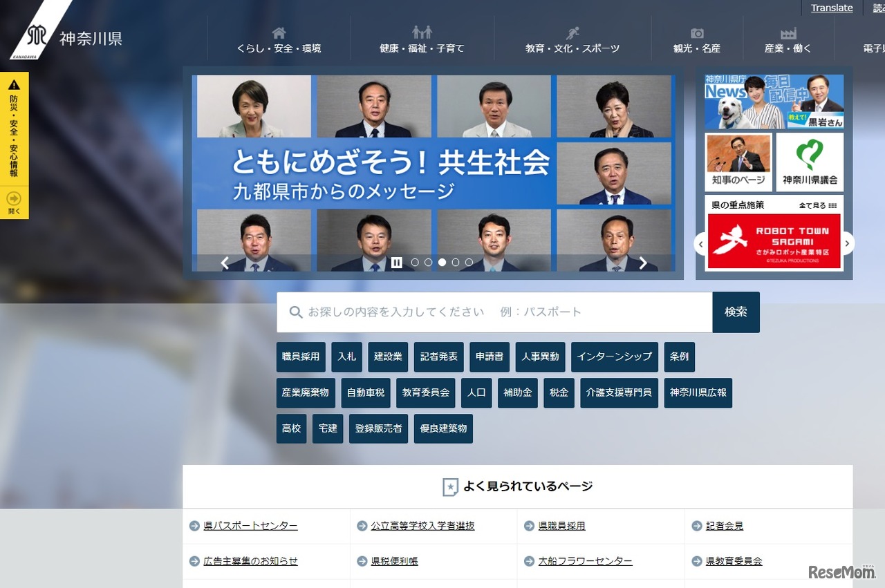The image size is (885, 588).
Task: Select the 税金 keyword tag
Action: click(559, 393)
